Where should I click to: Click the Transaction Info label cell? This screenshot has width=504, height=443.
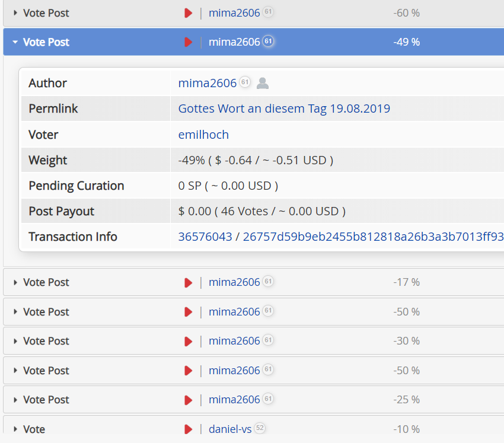(95, 237)
